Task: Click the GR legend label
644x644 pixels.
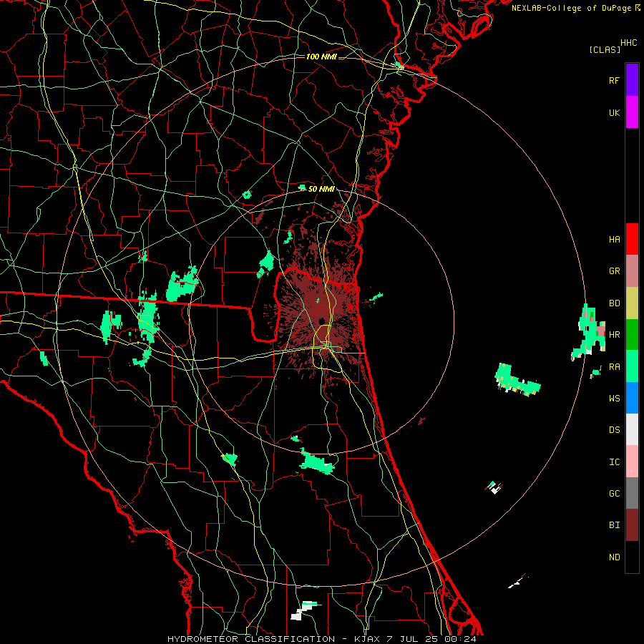Action: pos(614,271)
